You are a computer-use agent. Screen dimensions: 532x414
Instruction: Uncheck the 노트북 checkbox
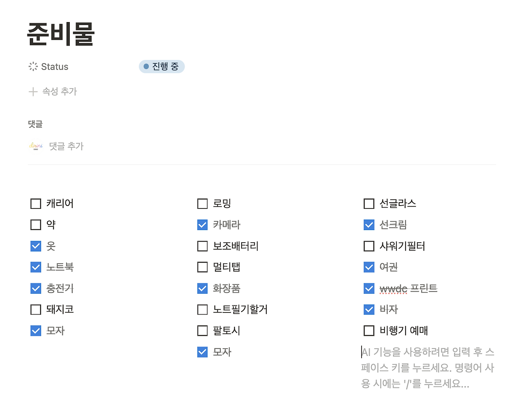point(35,267)
